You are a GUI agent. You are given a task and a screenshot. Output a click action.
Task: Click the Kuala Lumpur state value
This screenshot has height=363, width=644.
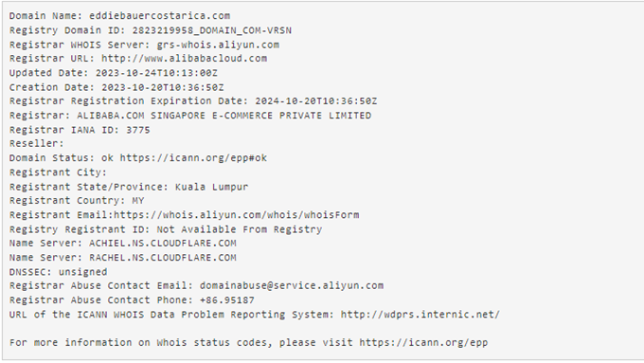pos(212,187)
